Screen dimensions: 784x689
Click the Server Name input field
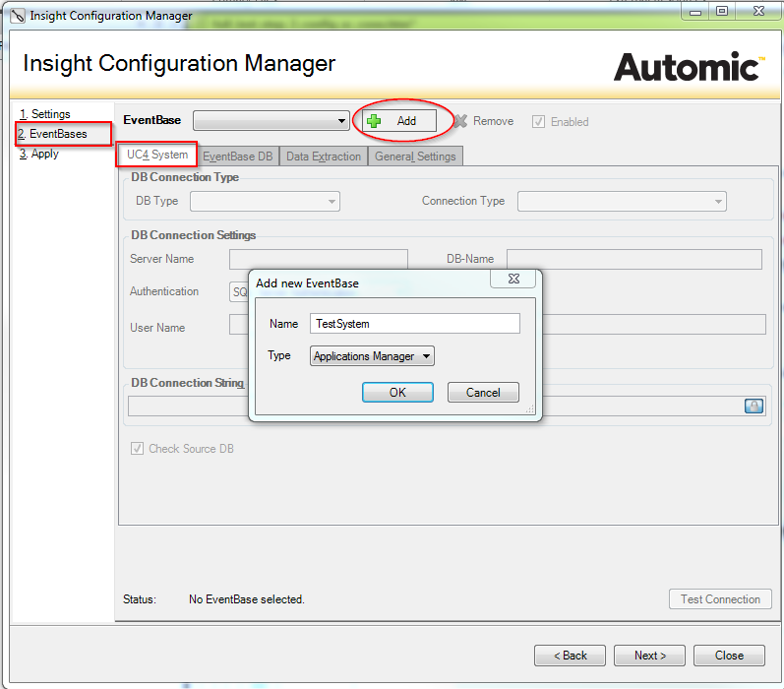coord(319,259)
